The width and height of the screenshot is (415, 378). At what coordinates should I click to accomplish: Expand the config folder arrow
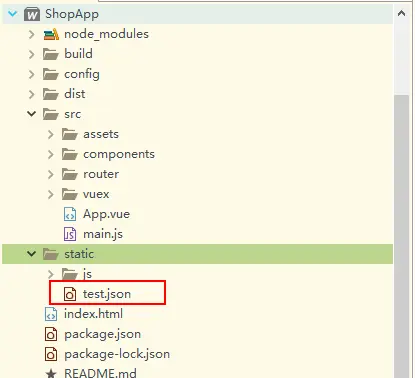[31, 74]
